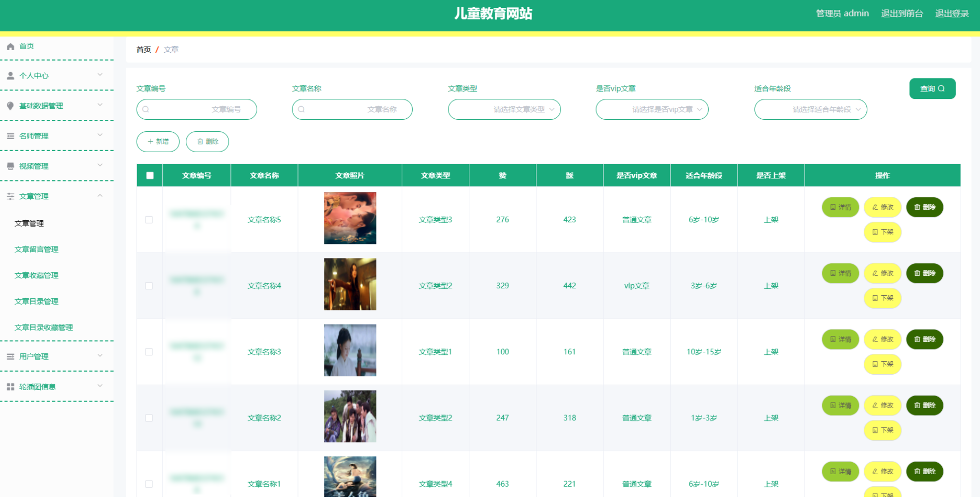Open the 请选择是否vip文章 dropdown
980x498 pixels.
click(x=652, y=109)
